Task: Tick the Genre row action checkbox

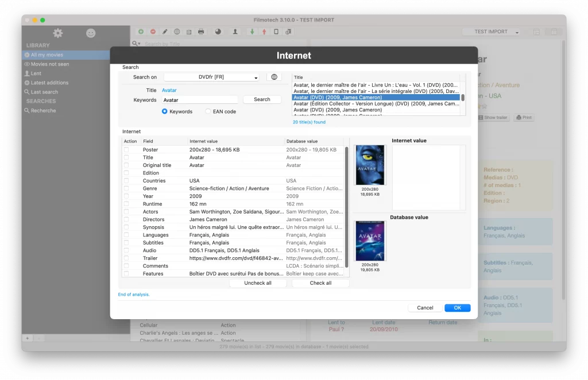Action: 126,188
